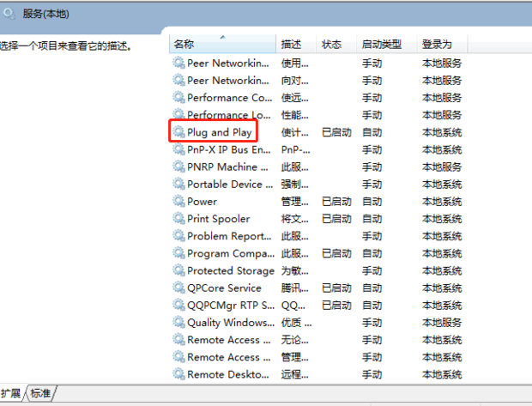Select the Problem Report... gear icon
The height and width of the screenshot is (406, 532).
coord(178,235)
